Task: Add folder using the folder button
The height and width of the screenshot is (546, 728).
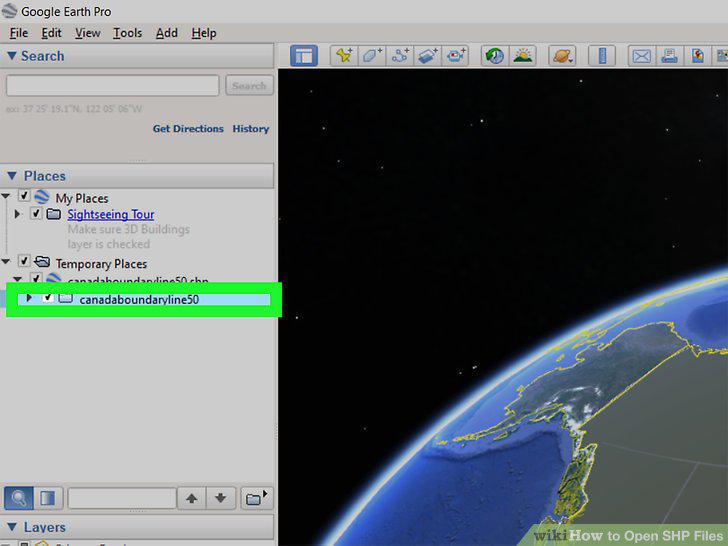Action: [257, 499]
